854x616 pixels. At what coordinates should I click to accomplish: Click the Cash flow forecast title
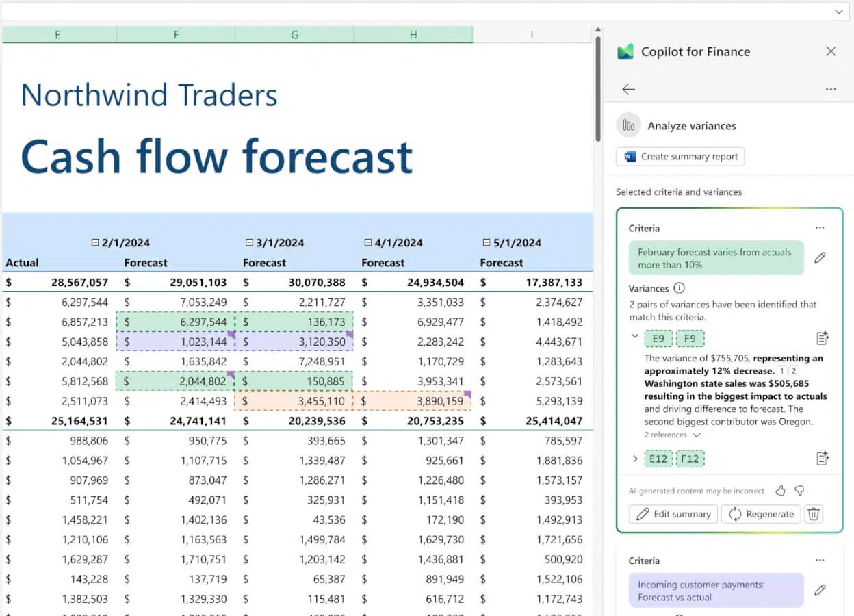tap(217, 156)
